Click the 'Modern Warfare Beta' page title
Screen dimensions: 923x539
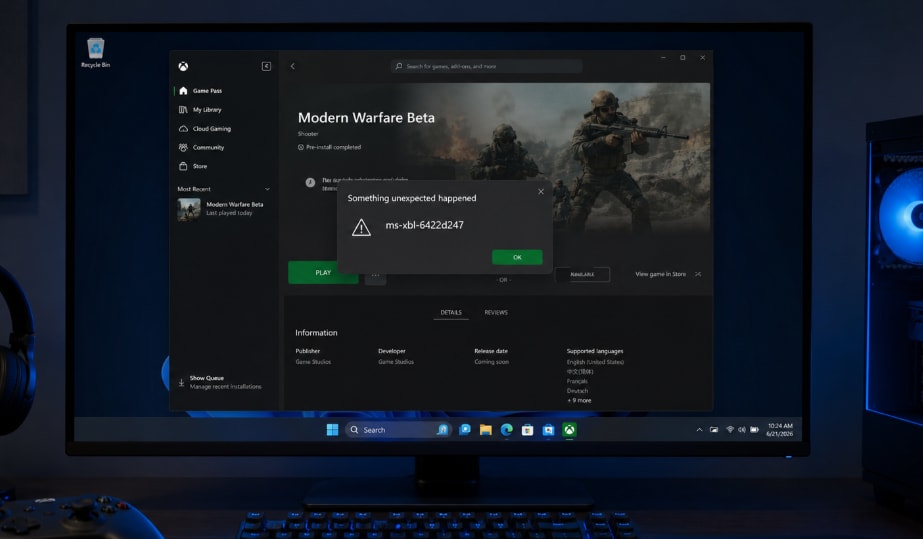click(x=366, y=118)
